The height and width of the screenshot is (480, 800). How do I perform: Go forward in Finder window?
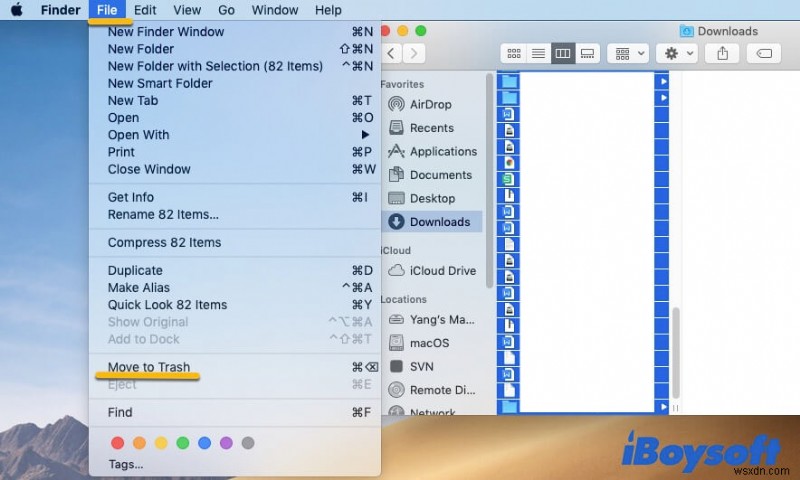(414, 54)
